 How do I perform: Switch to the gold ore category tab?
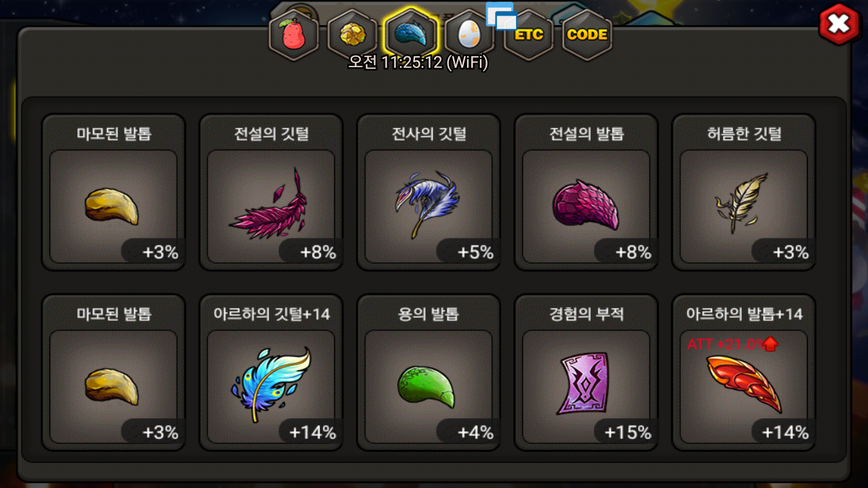[352, 35]
